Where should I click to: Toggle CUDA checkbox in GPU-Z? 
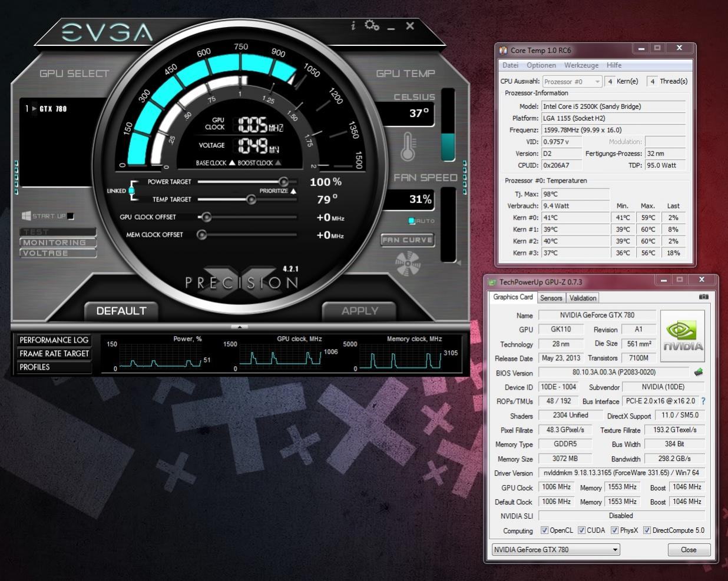tap(581, 530)
